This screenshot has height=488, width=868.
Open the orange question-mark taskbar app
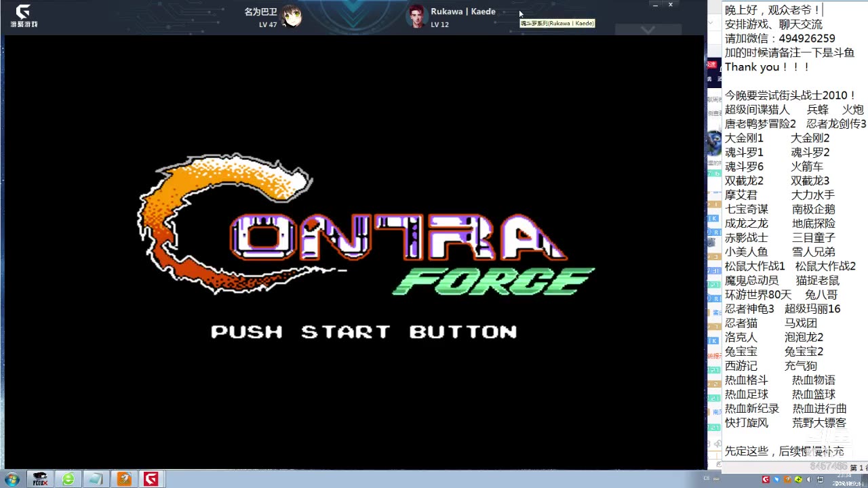pos(123,479)
